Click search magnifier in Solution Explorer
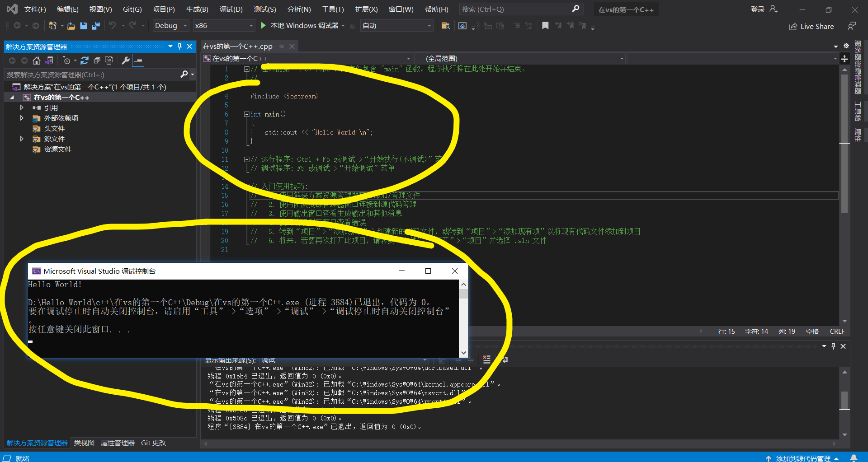This screenshot has height=462, width=868. (184, 74)
